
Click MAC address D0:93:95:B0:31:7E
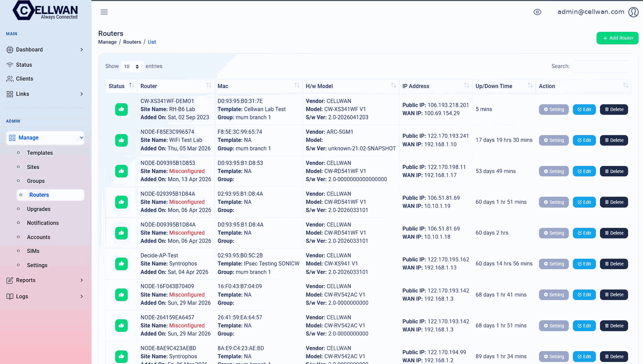(240, 101)
